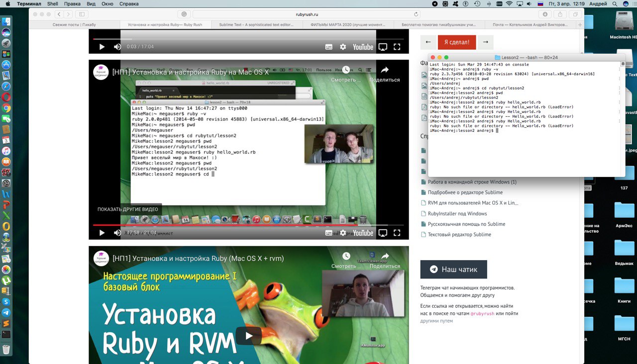637x364 pixels.
Task: Play the Ruby на Mac OS X video
Action: pos(102,233)
